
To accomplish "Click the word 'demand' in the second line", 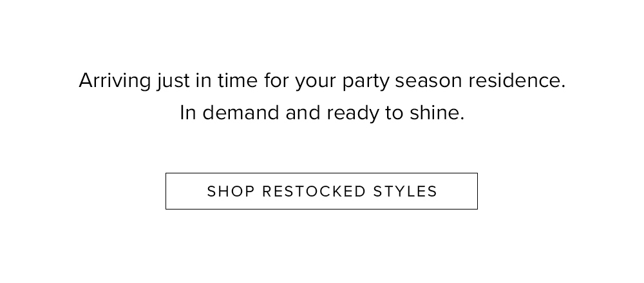I will [x=241, y=112].
